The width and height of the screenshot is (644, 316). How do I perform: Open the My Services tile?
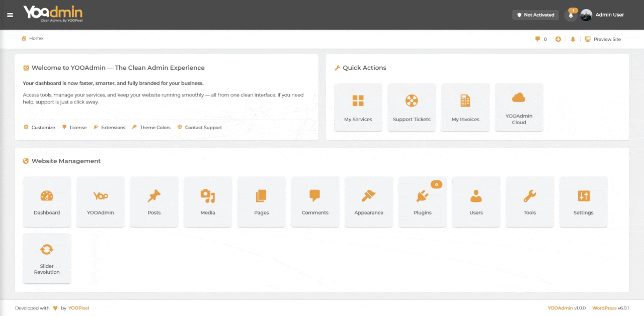point(358,108)
